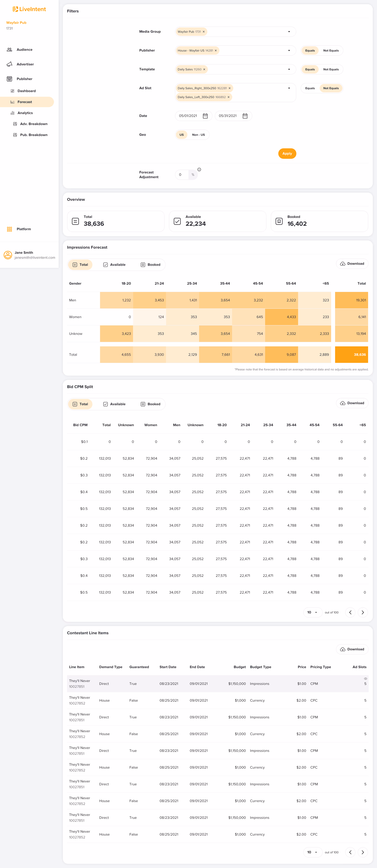The width and height of the screenshot is (377, 868).
Task: Expand the Media Group dropdown
Action: click(x=289, y=32)
